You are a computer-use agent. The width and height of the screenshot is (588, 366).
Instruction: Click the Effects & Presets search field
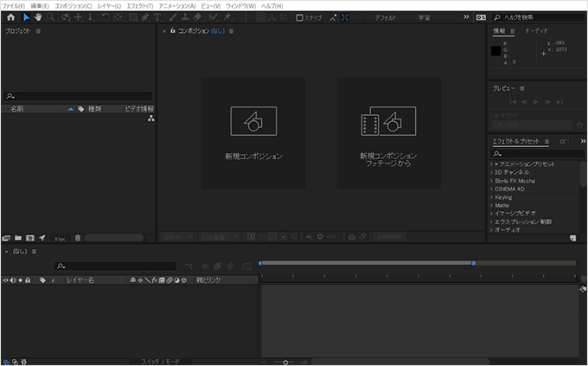[x=537, y=153]
